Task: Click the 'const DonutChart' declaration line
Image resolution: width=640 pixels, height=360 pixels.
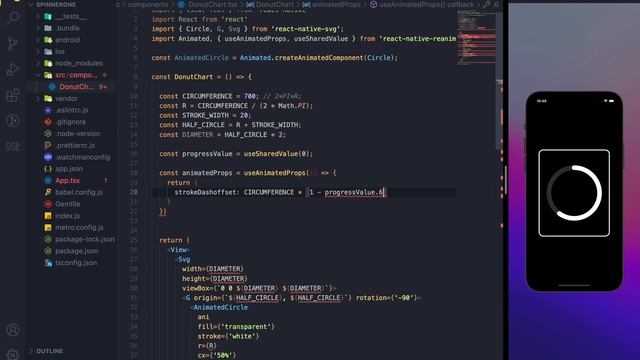Action: pyautogui.click(x=202, y=77)
